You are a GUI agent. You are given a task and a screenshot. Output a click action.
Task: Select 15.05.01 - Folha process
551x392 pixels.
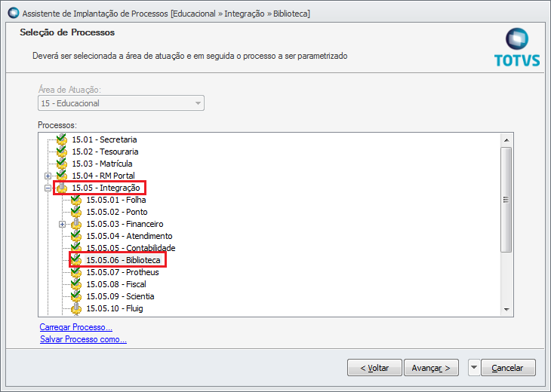pyautogui.click(x=116, y=200)
